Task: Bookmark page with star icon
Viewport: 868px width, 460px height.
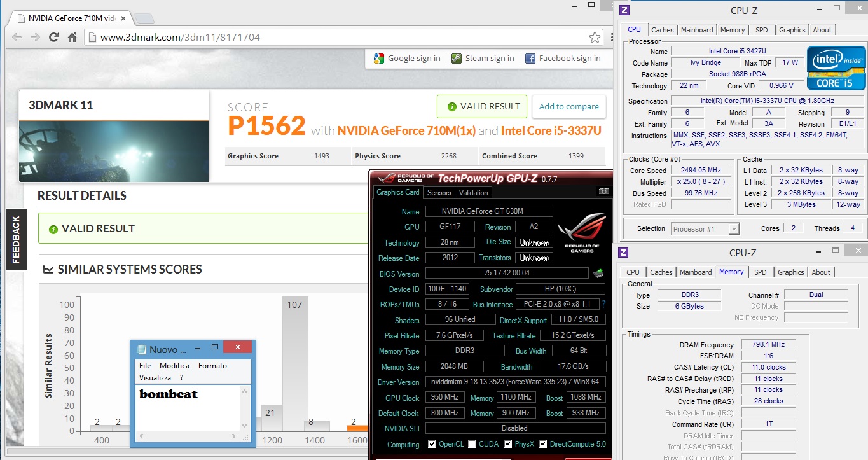Action: click(595, 38)
